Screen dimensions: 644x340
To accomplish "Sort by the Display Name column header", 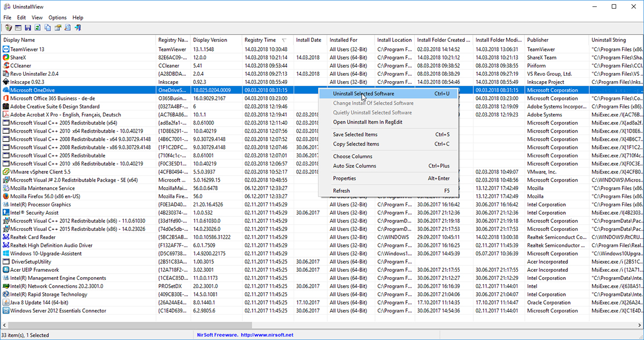I will coord(78,40).
